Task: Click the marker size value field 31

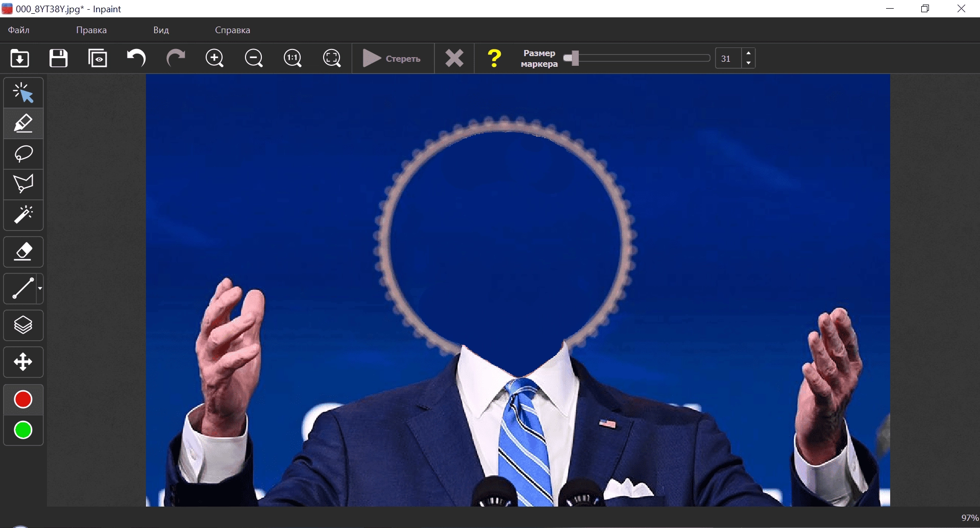Action: coord(728,59)
